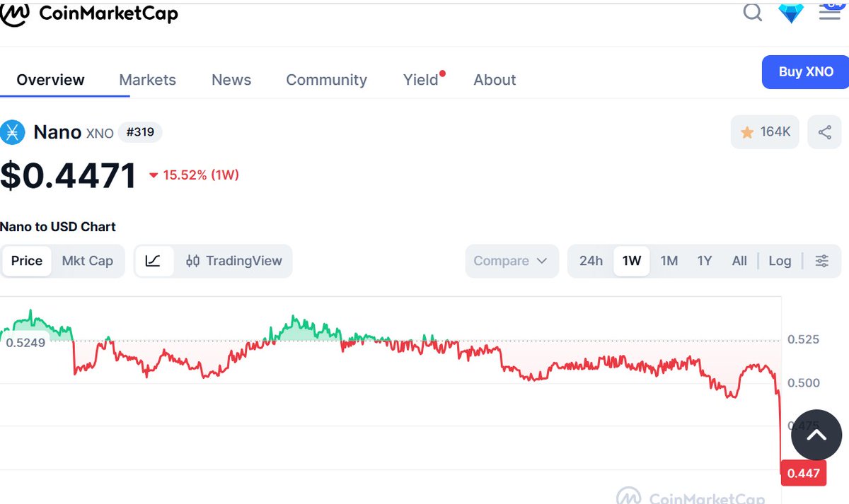
Task: Go to the Community tab
Action: coord(326,80)
